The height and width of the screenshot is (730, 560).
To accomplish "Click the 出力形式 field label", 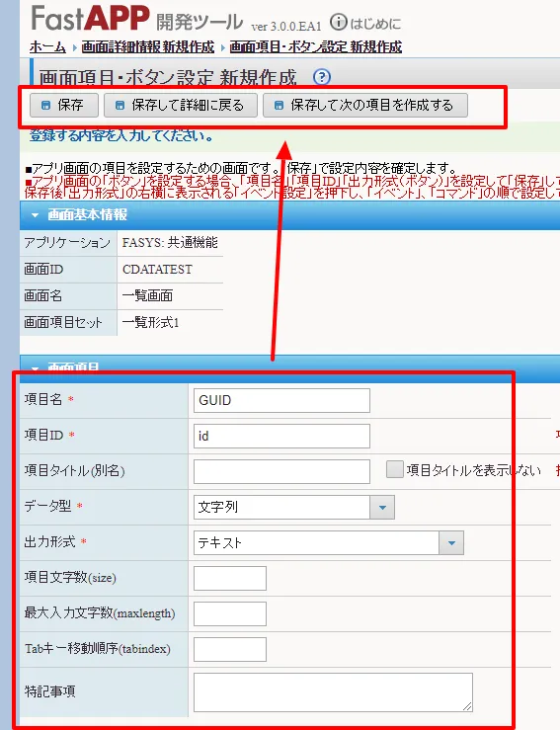I will point(49,542).
